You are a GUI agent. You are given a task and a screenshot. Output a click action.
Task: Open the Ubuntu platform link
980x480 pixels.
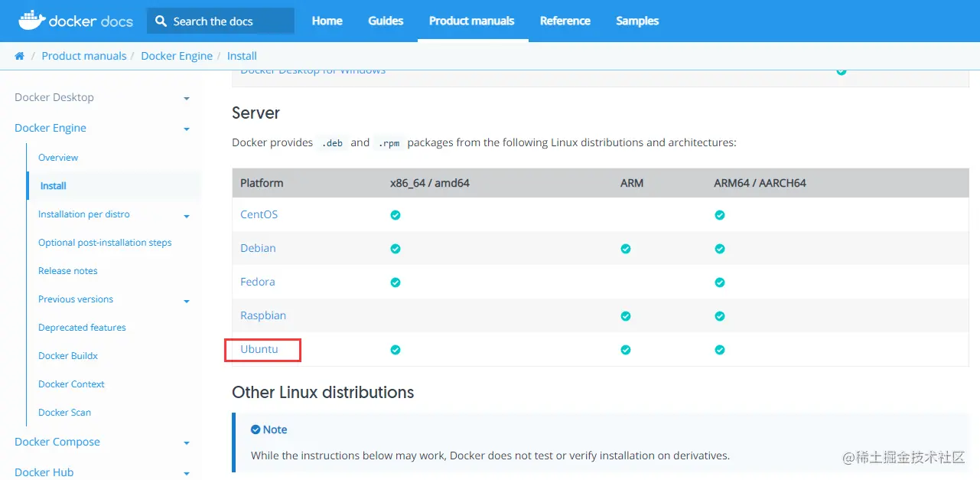point(259,349)
